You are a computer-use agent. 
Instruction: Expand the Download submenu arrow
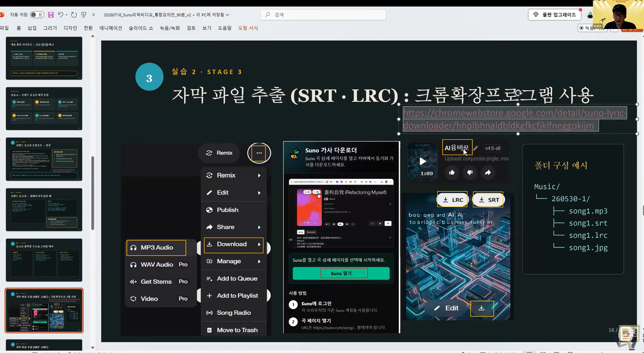[x=259, y=244]
